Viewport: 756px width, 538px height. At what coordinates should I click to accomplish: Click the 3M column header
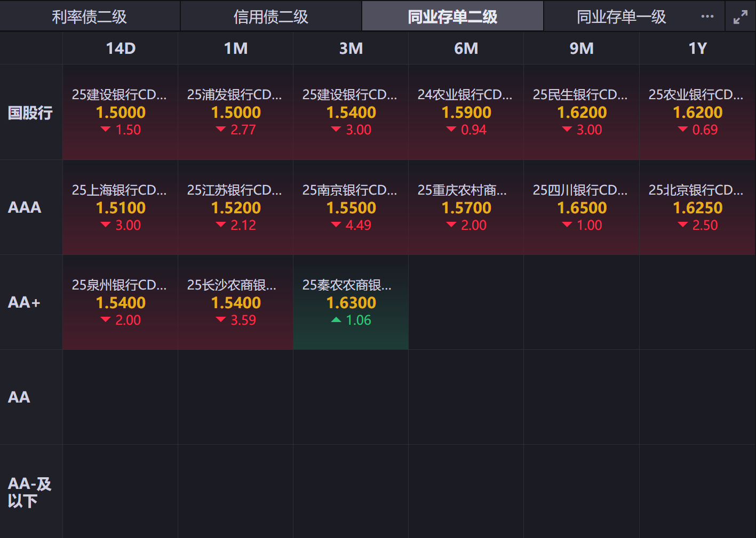click(351, 49)
